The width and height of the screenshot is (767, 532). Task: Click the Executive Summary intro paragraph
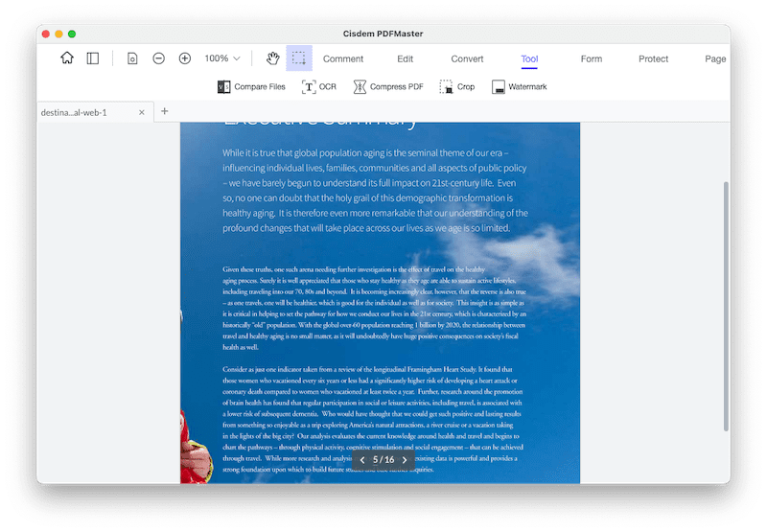(375, 191)
